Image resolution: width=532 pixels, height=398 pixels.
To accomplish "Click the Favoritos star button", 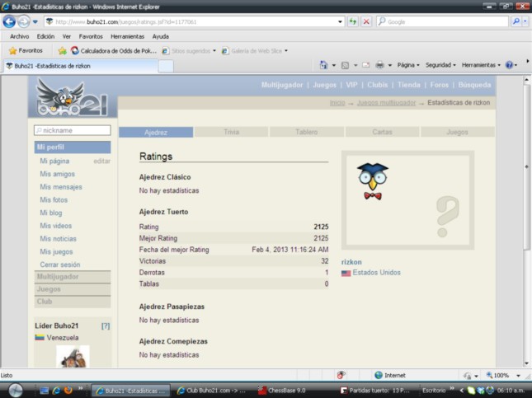I will [25, 50].
